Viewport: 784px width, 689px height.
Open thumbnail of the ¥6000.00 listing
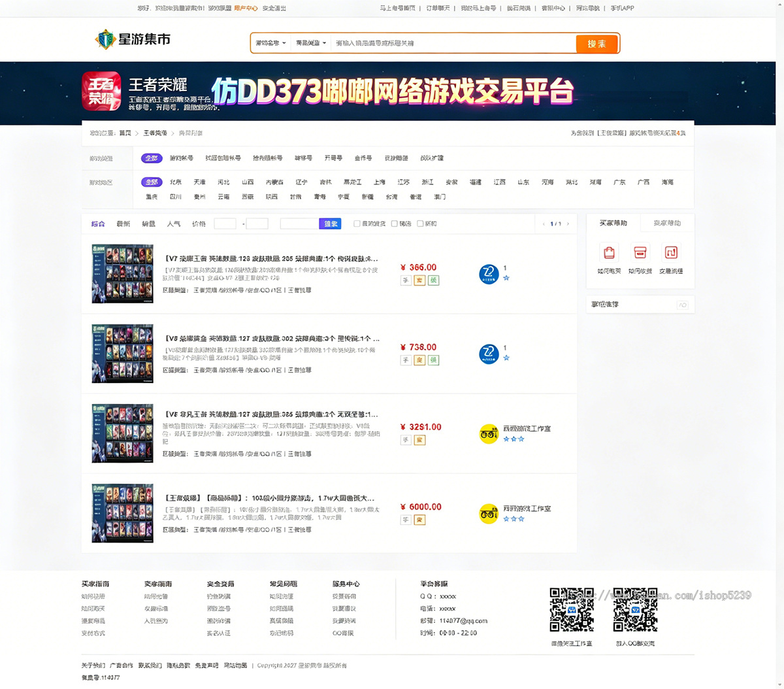tap(122, 513)
